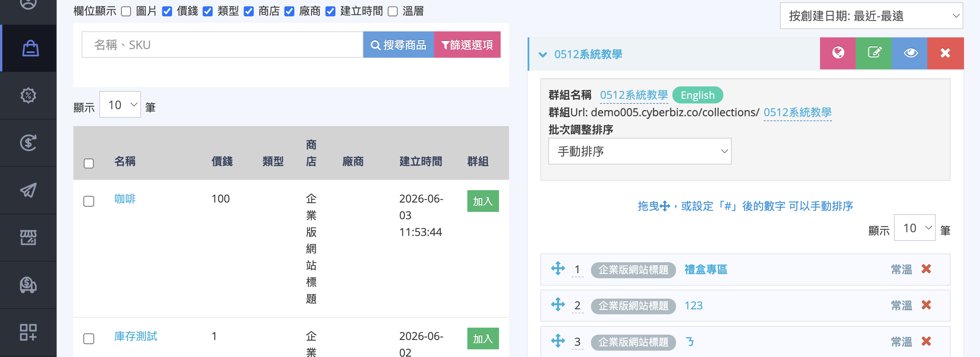Open the apps grid plus sidebar icon
The width and height of the screenshot is (980, 357).
[28, 332]
